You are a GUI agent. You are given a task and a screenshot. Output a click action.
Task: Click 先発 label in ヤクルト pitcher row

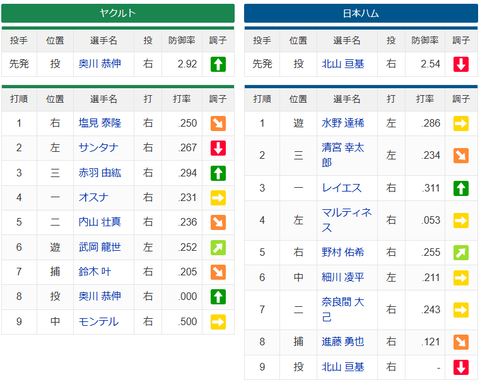pyautogui.click(x=19, y=64)
